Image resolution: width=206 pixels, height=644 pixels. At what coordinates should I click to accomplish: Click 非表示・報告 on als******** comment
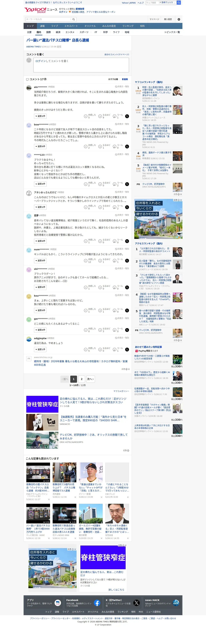(x=122, y=86)
